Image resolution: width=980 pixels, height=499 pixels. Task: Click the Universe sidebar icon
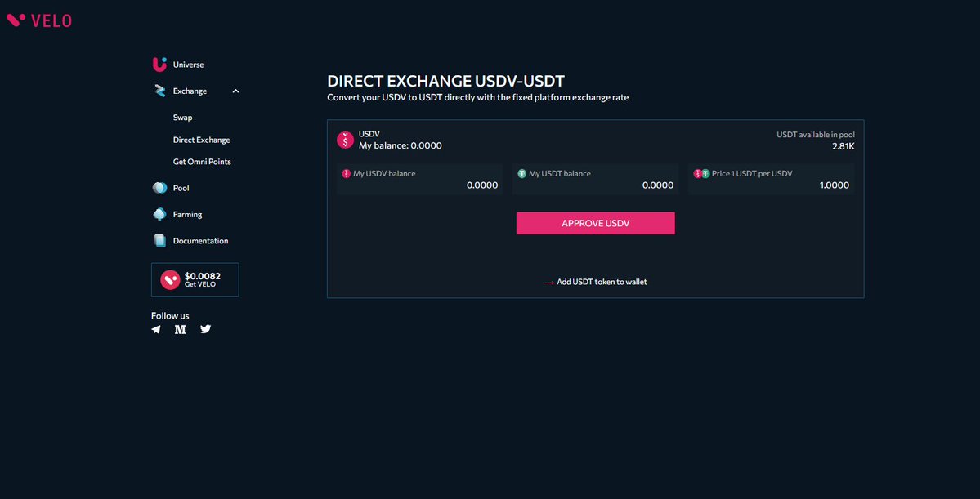[x=160, y=65]
